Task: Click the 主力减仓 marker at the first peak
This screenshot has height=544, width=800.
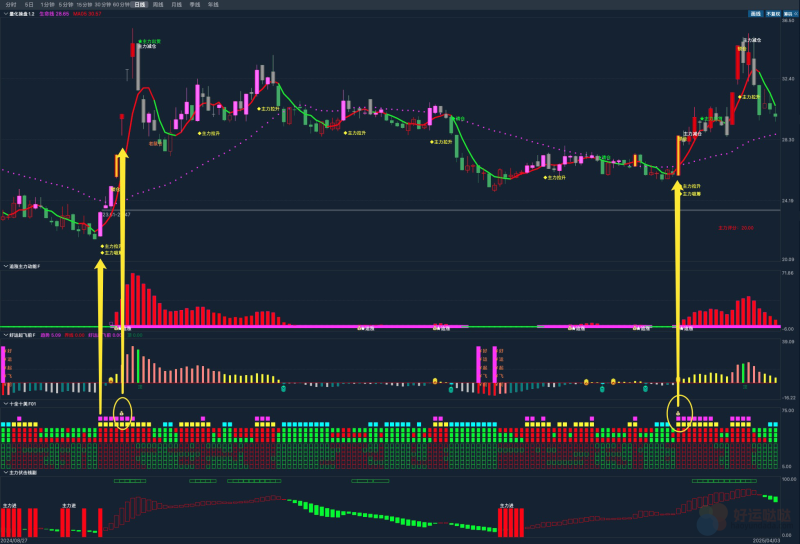Action: pyautogui.click(x=147, y=46)
